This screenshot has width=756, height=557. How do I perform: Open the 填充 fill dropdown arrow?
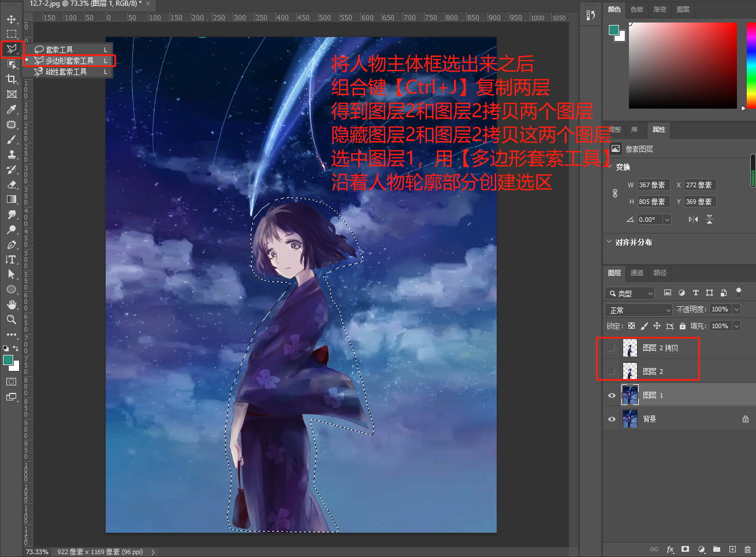pyautogui.click(x=736, y=326)
